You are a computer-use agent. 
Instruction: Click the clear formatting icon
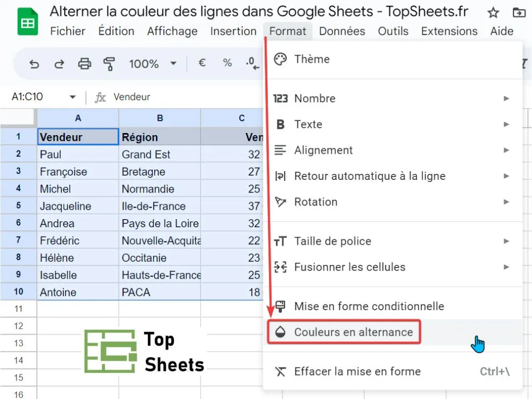click(280, 371)
